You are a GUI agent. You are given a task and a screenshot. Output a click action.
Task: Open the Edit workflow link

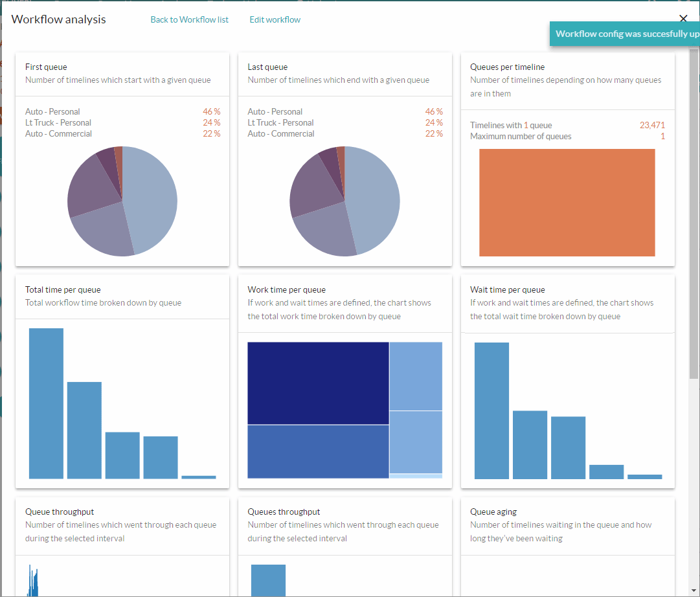(x=275, y=19)
